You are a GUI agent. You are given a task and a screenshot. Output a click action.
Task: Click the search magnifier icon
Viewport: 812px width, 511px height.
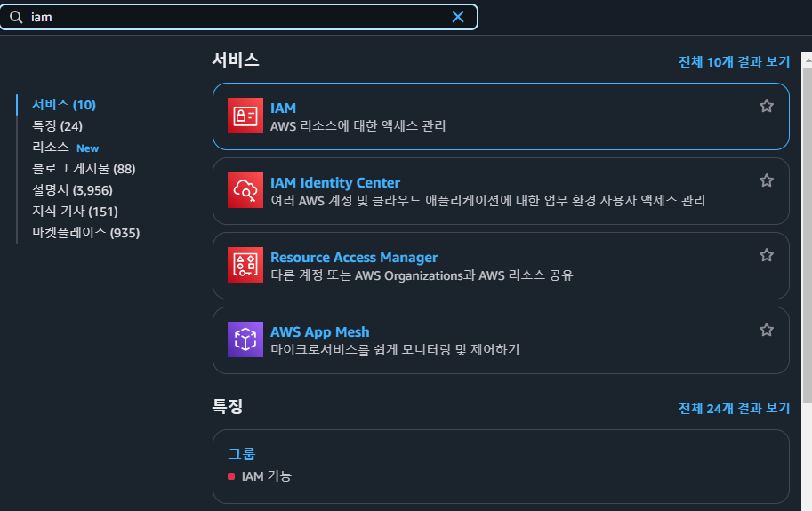16,17
